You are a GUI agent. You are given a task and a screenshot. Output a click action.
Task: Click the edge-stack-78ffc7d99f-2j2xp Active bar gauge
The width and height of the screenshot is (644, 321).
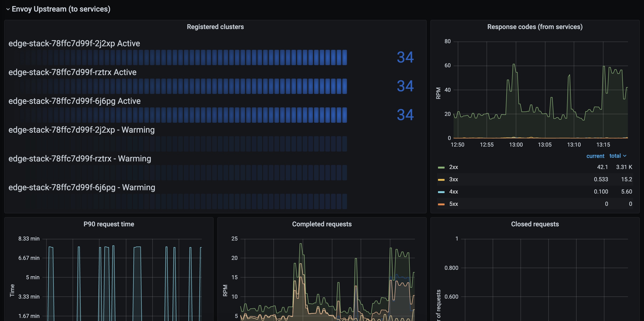click(185, 57)
